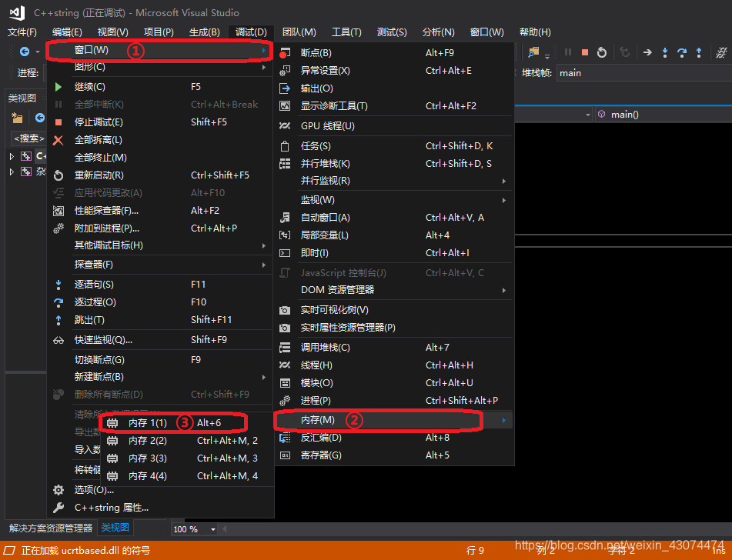Screen dimensions: 732x560
Task: Click the new folder icon in class view
Action: [x=17, y=118]
